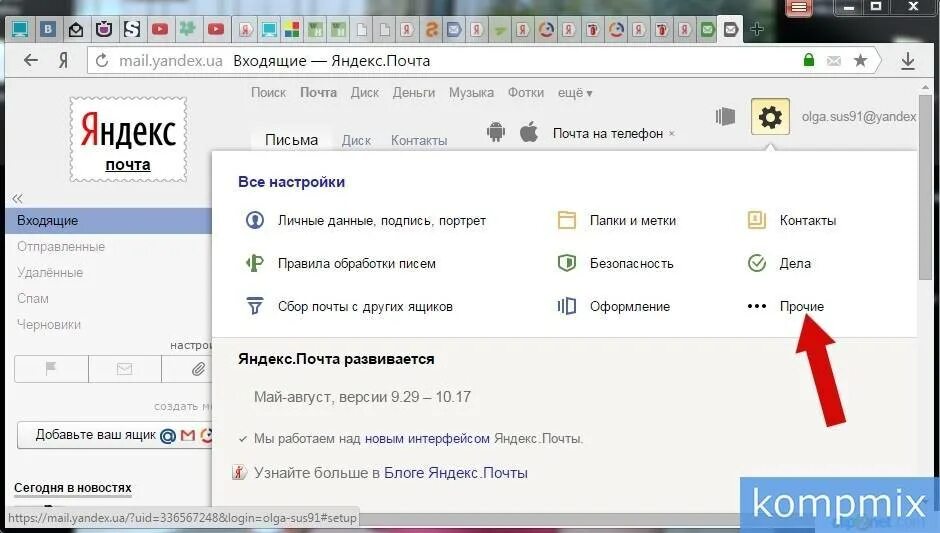Open Почта на телефон link
Image resolution: width=940 pixels, height=533 pixels.
[x=607, y=133]
